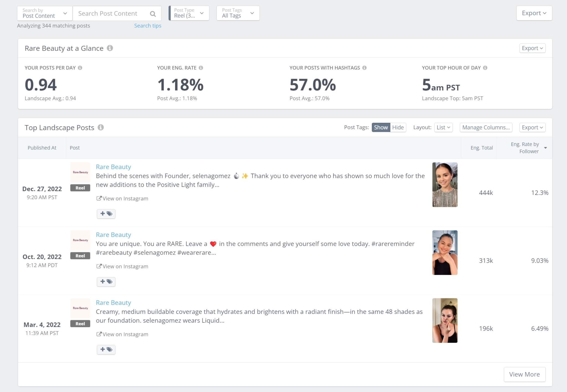Click the search magnifier icon

153,13
